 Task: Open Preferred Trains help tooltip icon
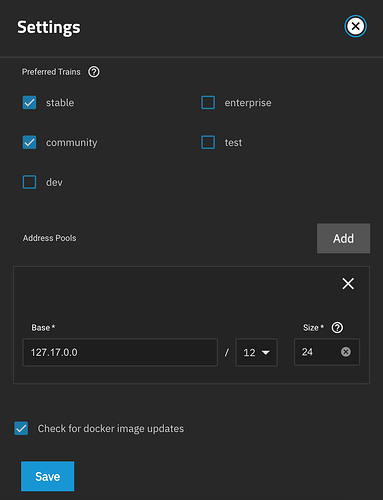click(x=94, y=72)
